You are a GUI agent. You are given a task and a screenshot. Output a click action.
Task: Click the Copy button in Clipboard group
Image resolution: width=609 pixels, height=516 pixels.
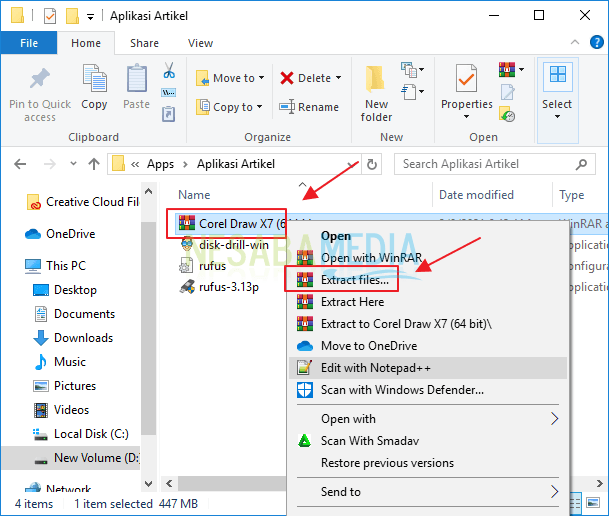coord(94,87)
